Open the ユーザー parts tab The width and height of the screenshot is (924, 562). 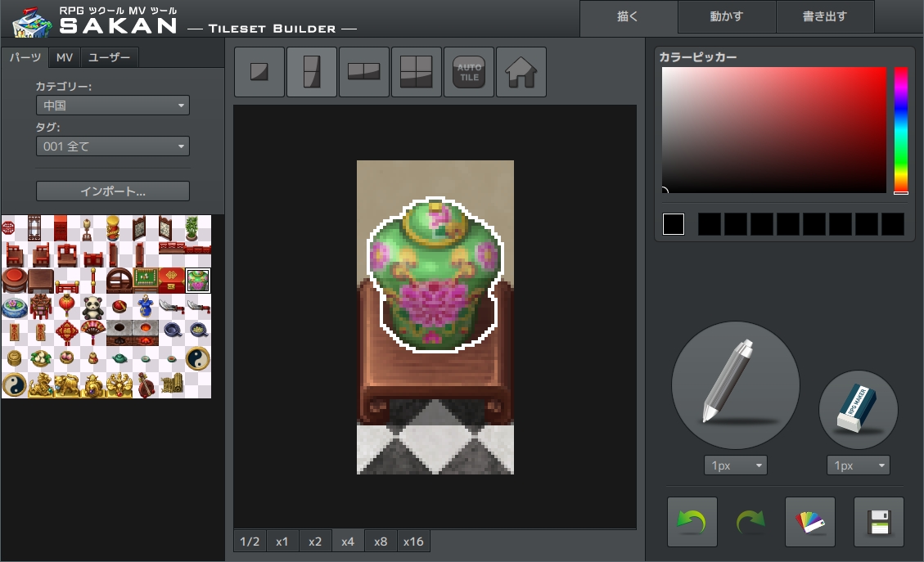coord(110,57)
